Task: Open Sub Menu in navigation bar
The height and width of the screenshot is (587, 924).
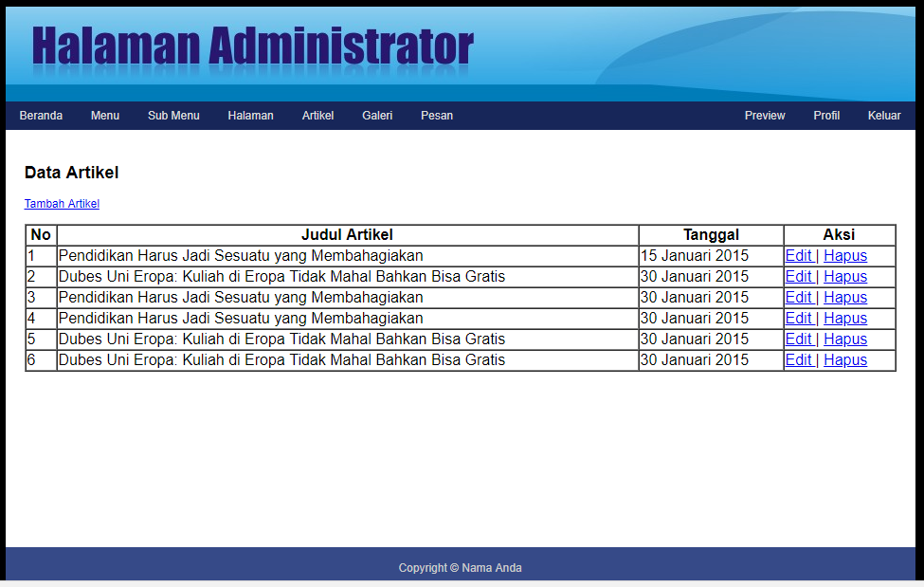Action: 173,116
